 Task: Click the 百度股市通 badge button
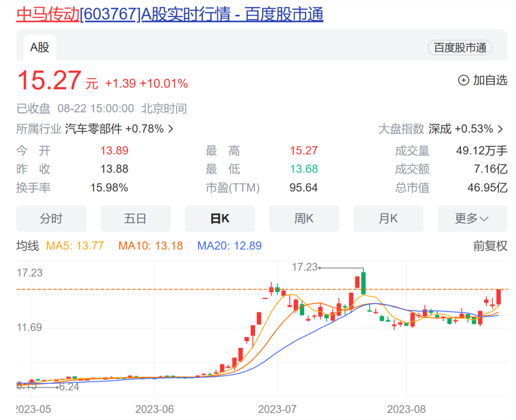pos(460,48)
